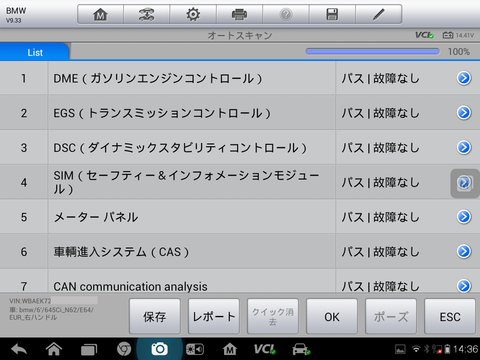Select DSC ダイナミックスタビリティコントロール row text
Image resolution: width=480 pixels, height=360 pixels.
tap(180, 148)
